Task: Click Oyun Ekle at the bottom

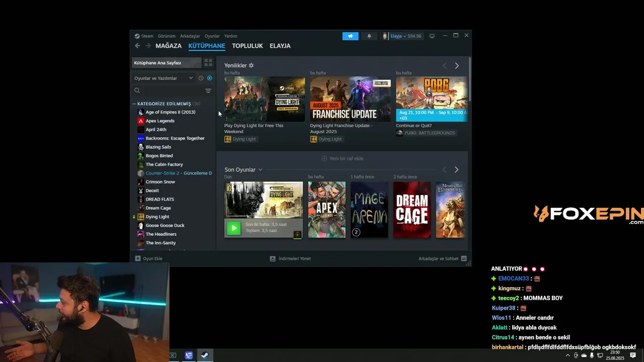Action: click(152, 258)
